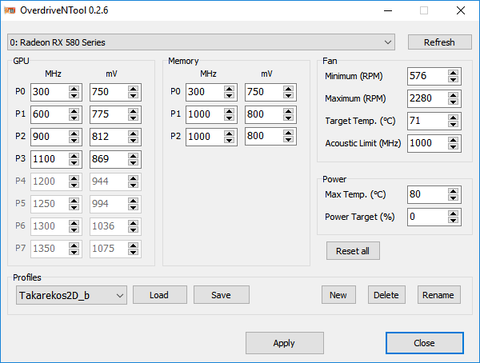Close the window with the X button
Viewport: 480px width, 363px height.
point(461,11)
